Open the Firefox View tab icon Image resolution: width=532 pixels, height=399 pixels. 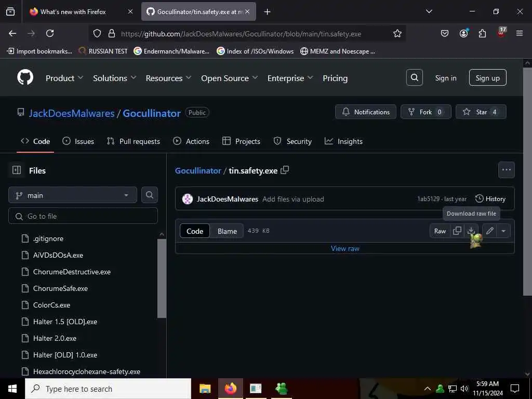click(x=10, y=11)
